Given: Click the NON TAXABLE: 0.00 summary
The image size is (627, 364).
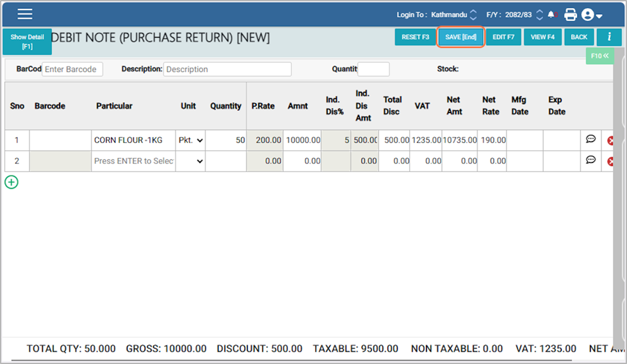Looking at the screenshot, I should [x=457, y=349].
